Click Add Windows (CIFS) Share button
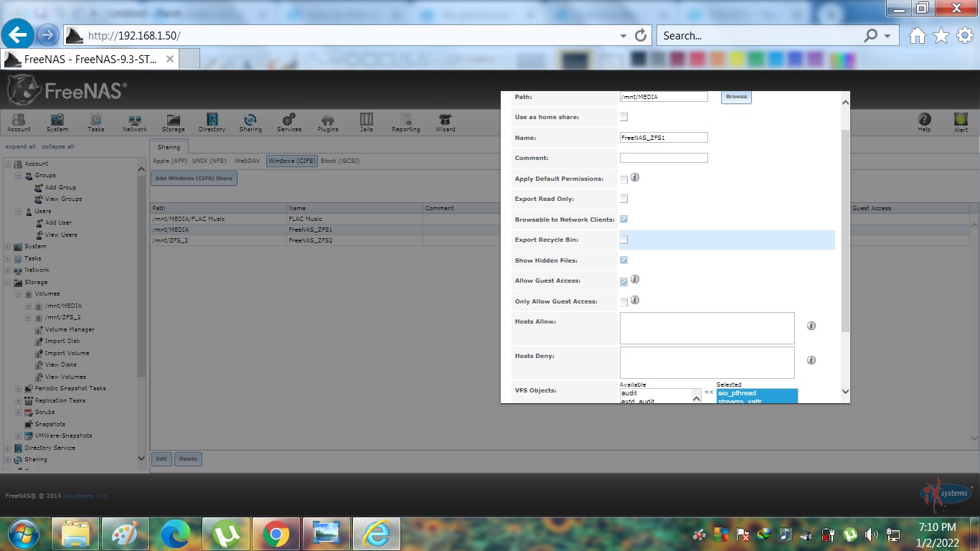 point(194,178)
